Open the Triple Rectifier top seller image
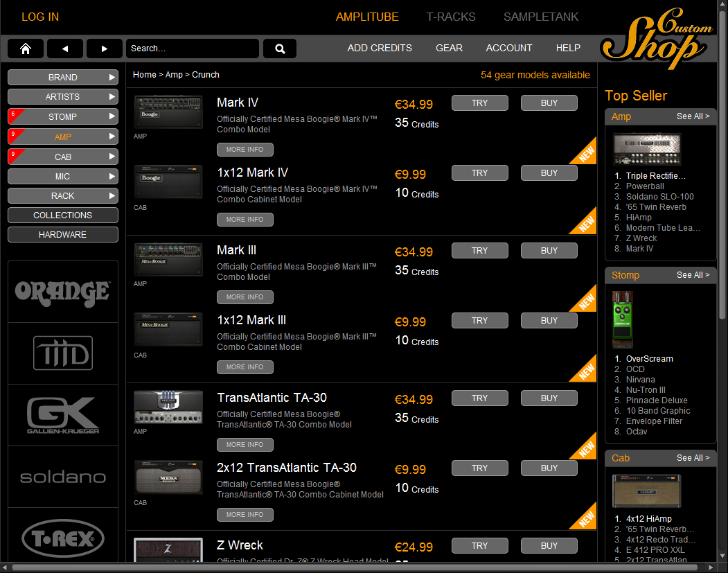The height and width of the screenshot is (573, 728). 647,150
